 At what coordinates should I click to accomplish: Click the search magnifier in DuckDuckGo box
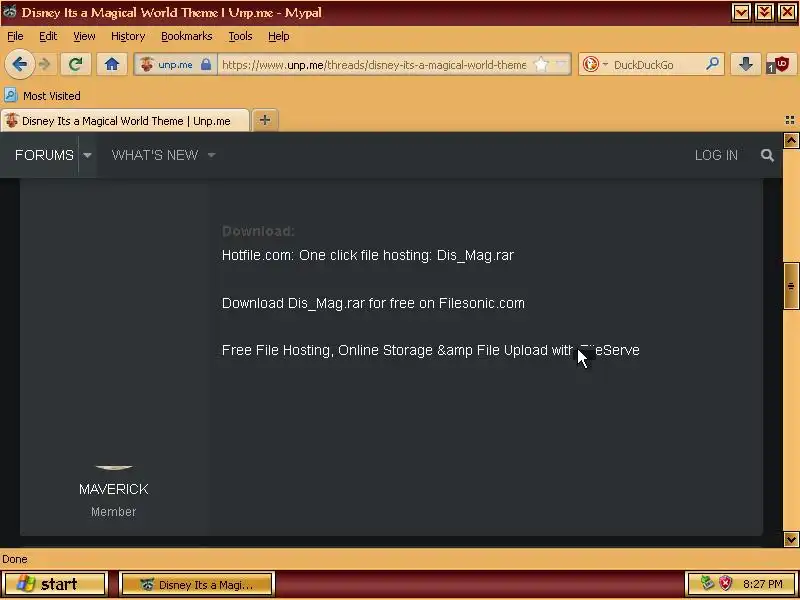point(712,64)
